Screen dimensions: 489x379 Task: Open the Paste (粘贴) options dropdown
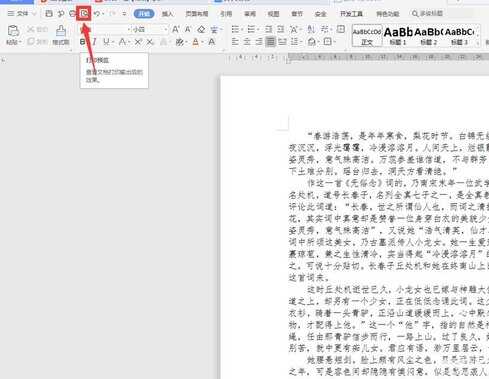point(20,42)
